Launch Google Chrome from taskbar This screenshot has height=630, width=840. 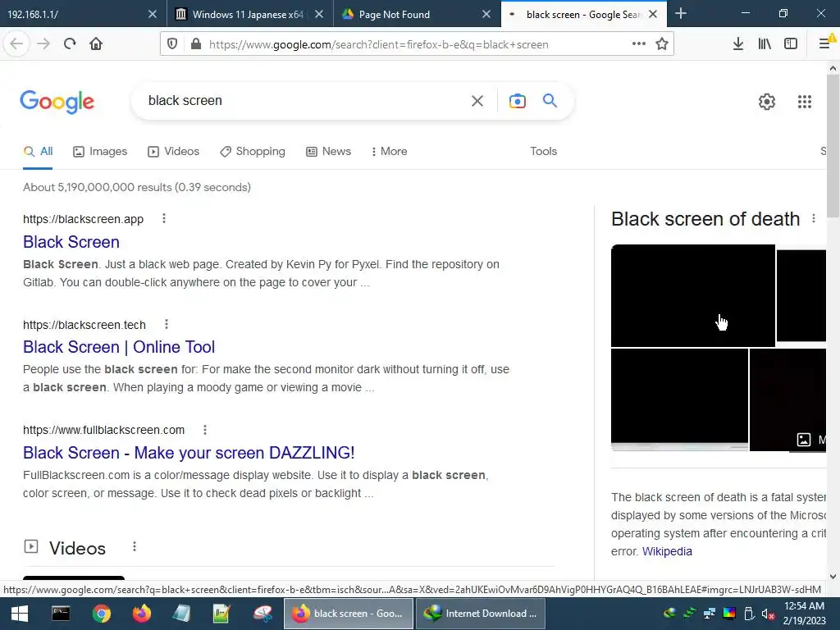[101, 614]
